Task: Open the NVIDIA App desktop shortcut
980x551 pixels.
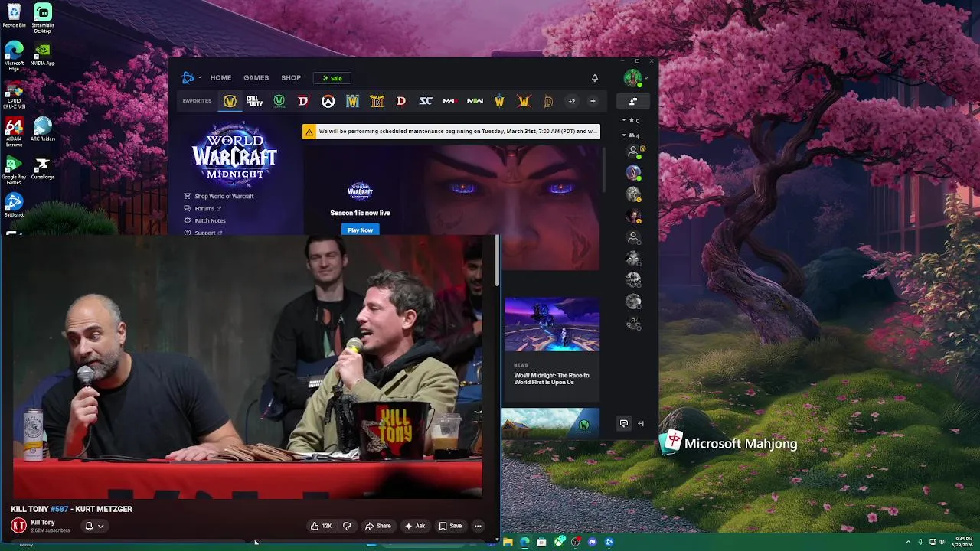Action: [x=43, y=55]
